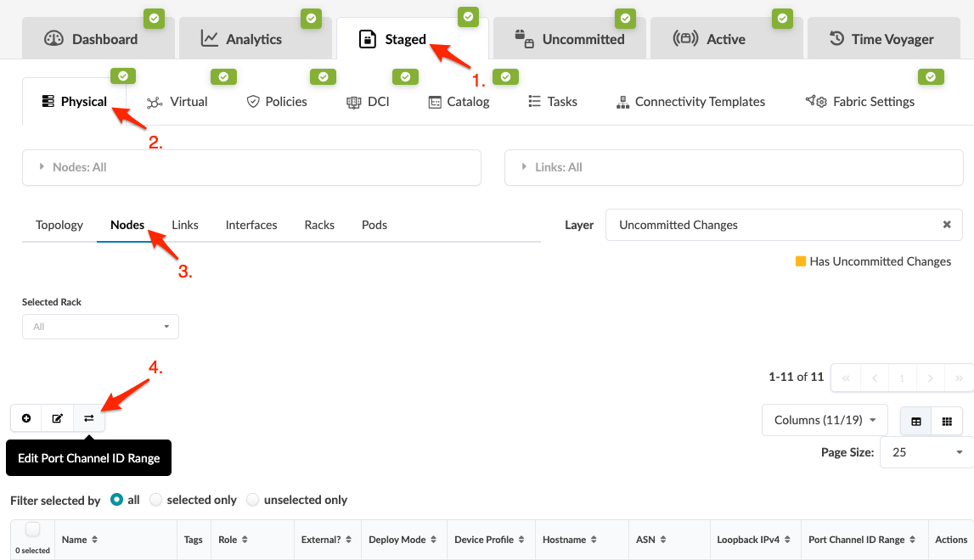Open the Virtual sub-tab
The height and width of the screenshot is (560, 974).
177,102
